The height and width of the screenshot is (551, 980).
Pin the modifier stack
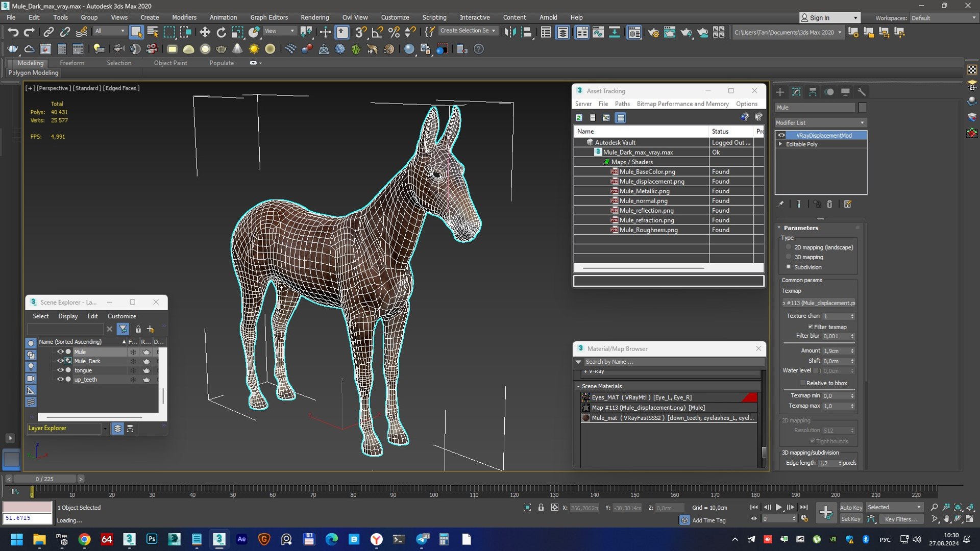click(x=780, y=204)
